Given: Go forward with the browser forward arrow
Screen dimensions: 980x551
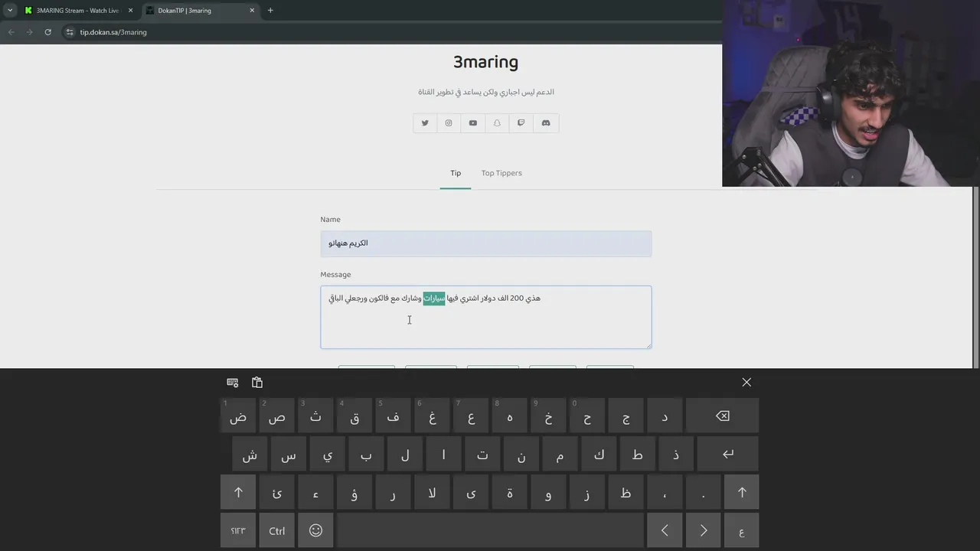Looking at the screenshot, I should pyautogui.click(x=29, y=32).
